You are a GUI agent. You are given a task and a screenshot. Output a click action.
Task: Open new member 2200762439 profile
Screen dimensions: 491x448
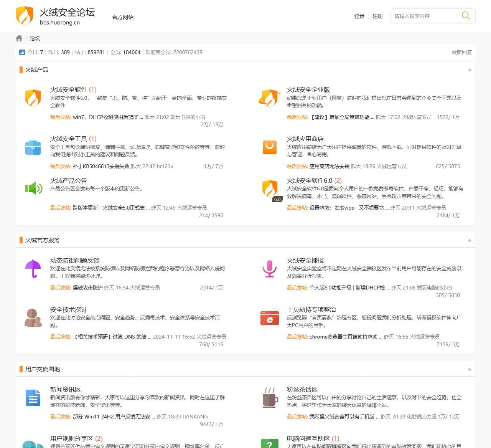pos(188,52)
